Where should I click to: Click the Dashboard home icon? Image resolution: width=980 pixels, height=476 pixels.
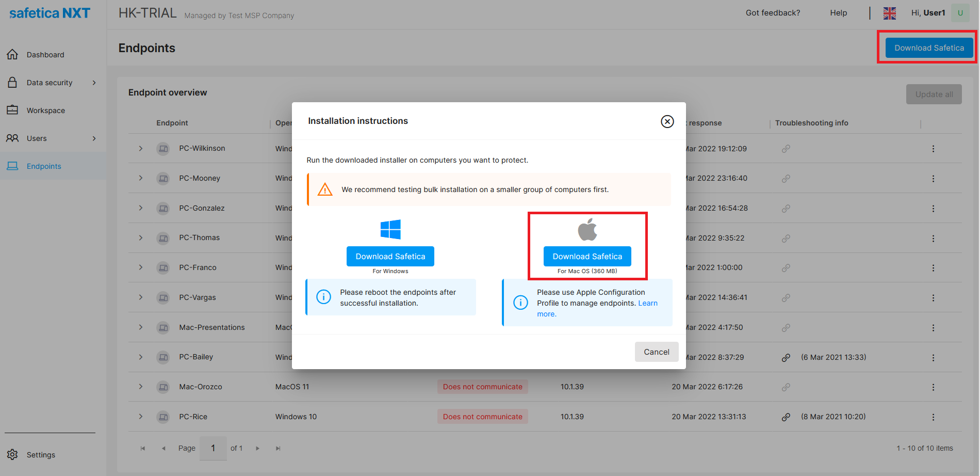point(12,54)
